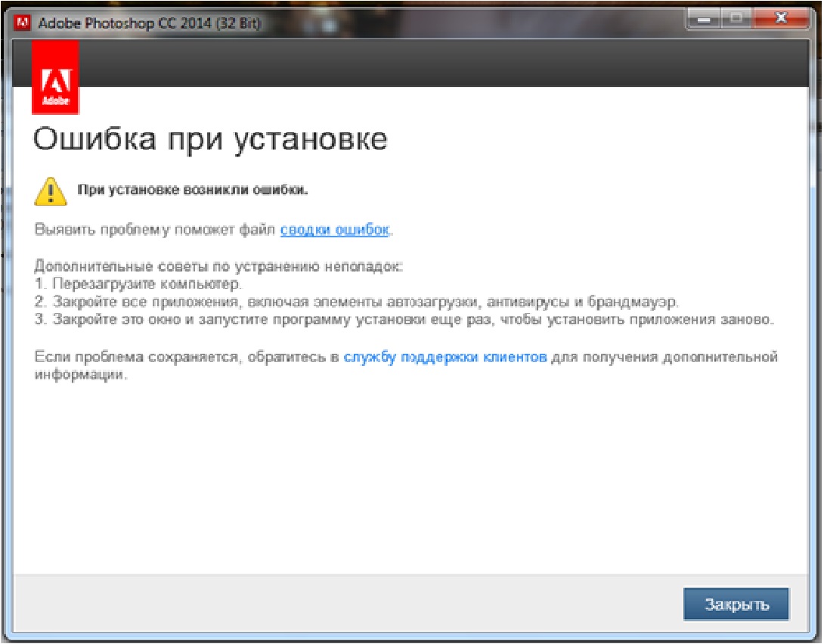Image resolution: width=824 pixels, height=644 pixels.
Task: Click step 3 Закройте это окно
Action: [x=404, y=319]
